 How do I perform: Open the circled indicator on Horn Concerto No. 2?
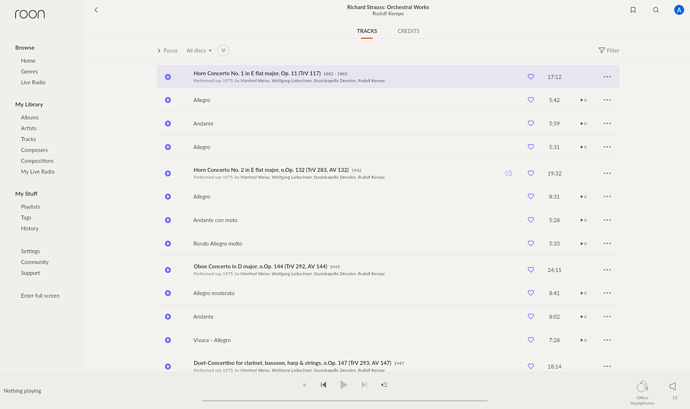pyautogui.click(x=508, y=173)
